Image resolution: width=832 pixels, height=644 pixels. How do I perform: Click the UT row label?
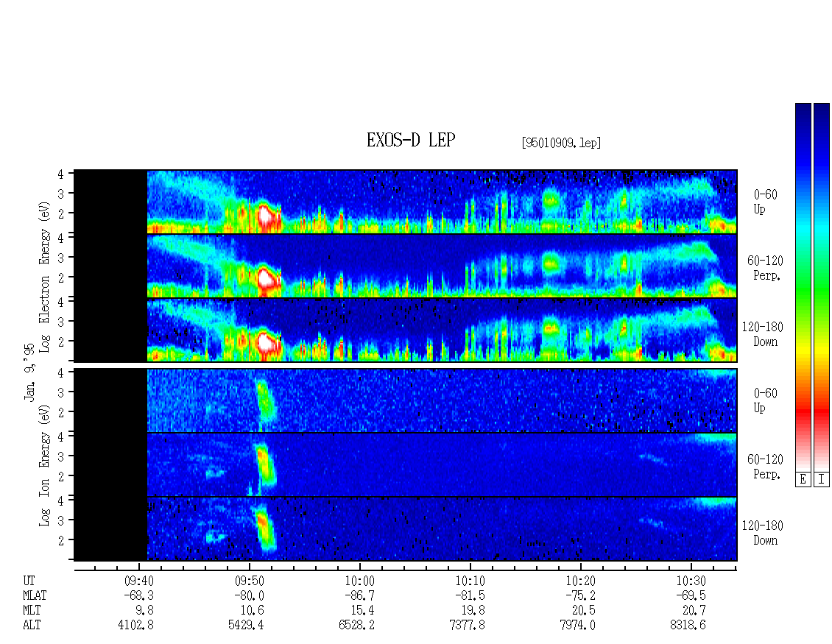(29, 581)
